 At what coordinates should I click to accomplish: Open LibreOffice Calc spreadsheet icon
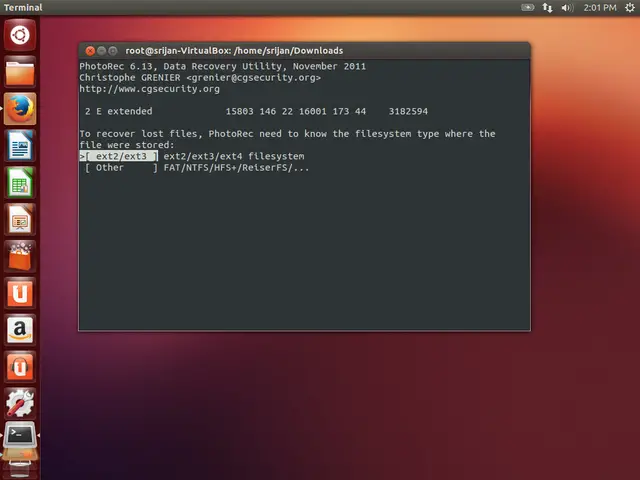coord(20,182)
